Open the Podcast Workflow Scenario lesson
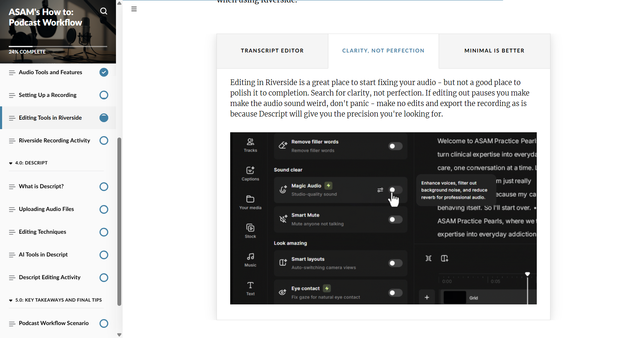This screenshot has height=338, width=644. click(x=54, y=323)
